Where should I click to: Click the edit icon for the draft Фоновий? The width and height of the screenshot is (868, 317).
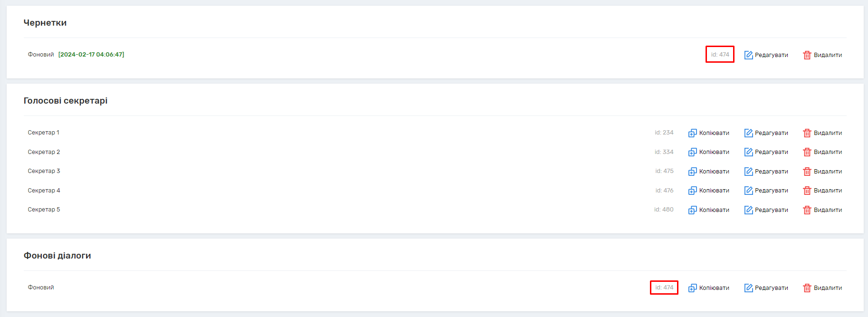[748, 55]
